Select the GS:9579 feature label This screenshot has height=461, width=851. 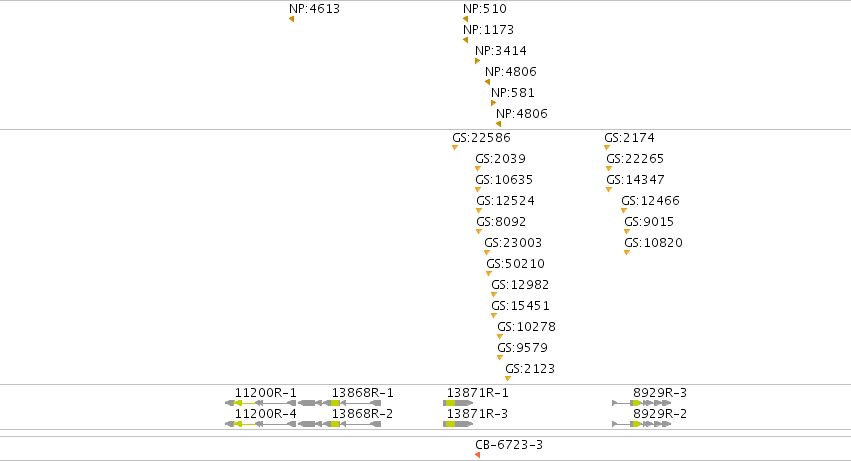[523, 348]
